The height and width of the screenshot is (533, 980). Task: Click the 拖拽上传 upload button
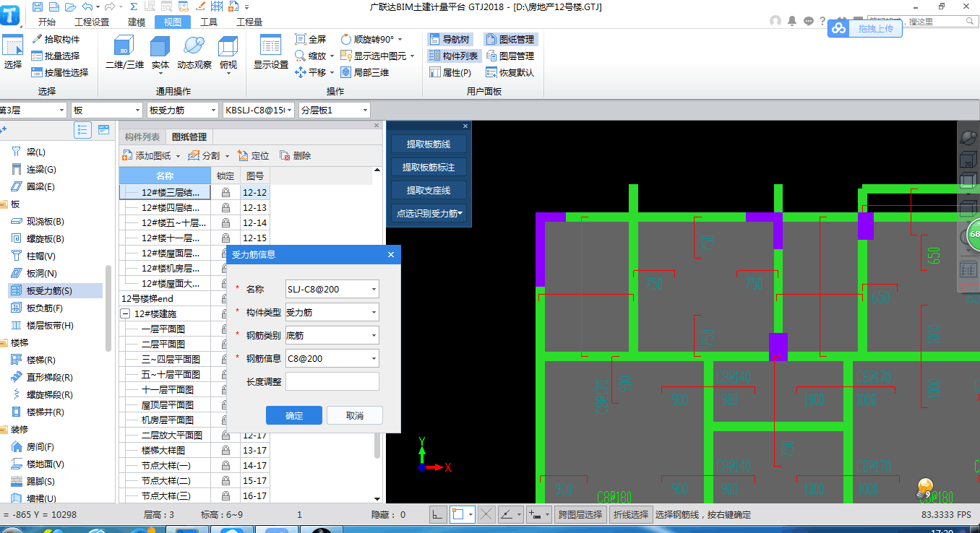pos(876,29)
